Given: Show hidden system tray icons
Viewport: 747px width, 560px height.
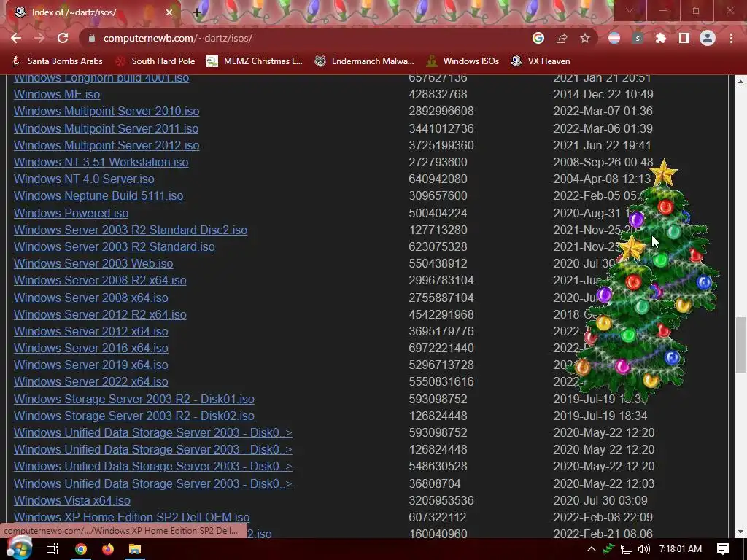Looking at the screenshot, I should (x=591, y=549).
